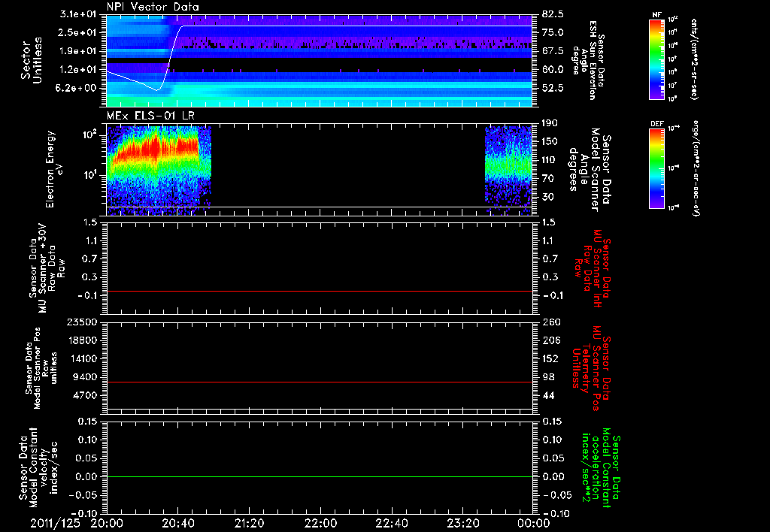Click the "30" scanner angle tick label
The height and width of the screenshot is (532, 770).
pyautogui.click(x=547, y=197)
